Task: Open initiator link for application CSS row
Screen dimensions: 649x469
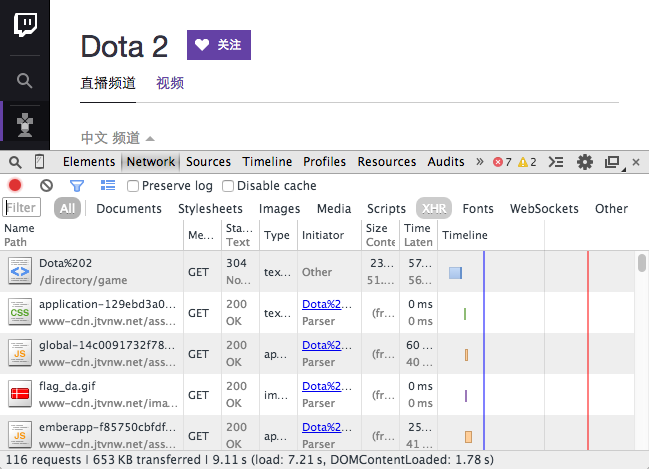Action: point(327,304)
